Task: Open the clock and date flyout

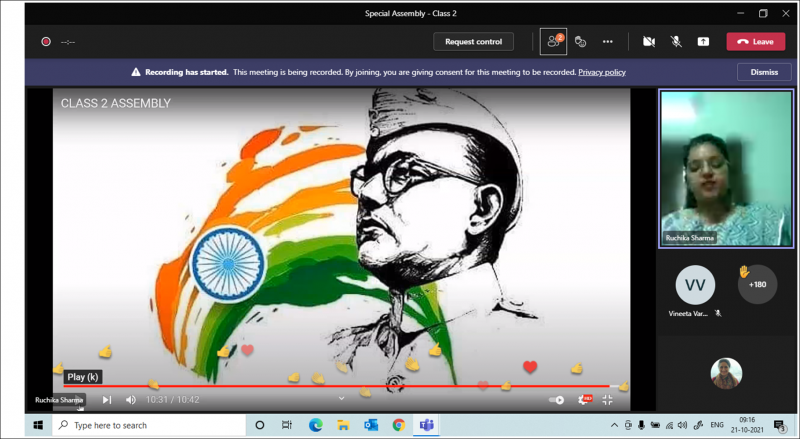Action: [747, 425]
